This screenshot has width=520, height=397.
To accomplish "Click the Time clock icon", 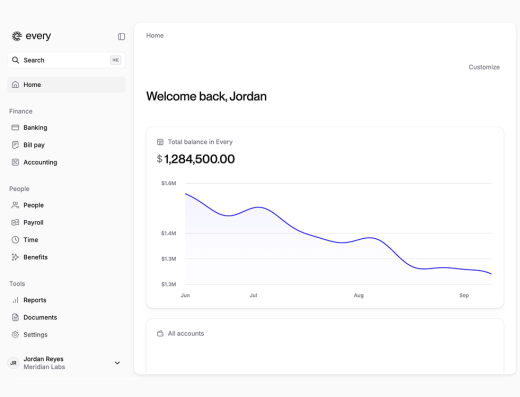I will point(15,240).
